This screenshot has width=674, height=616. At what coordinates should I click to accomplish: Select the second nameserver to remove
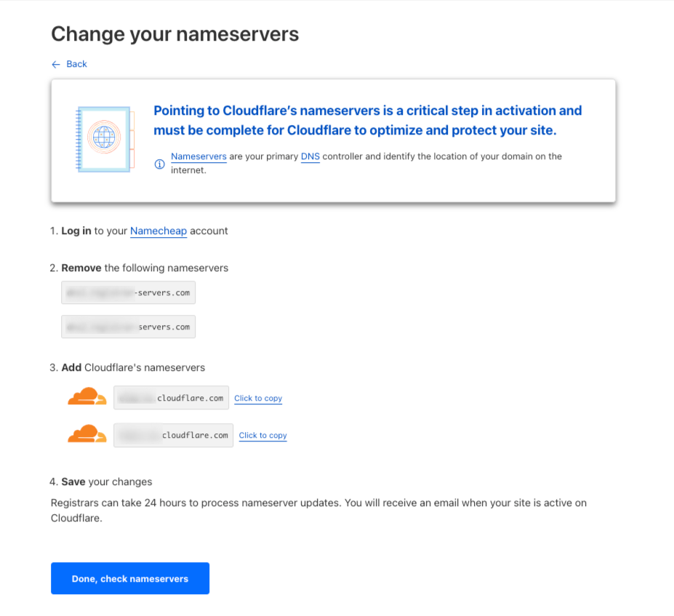129,327
